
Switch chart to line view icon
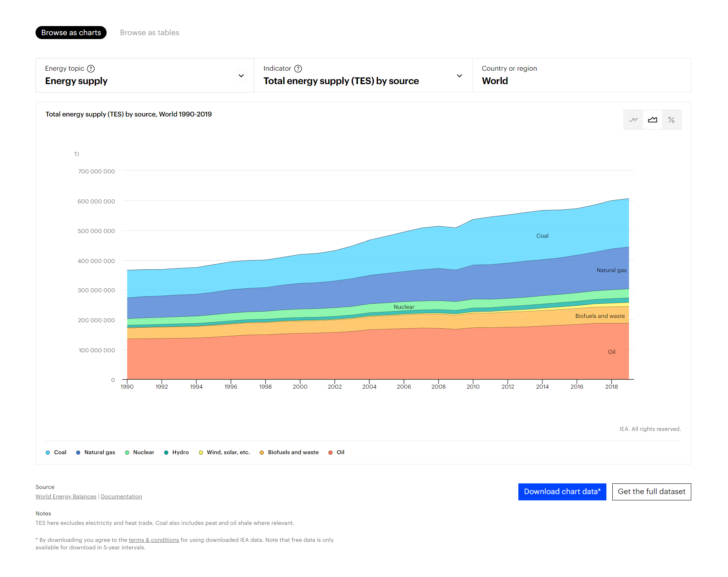[633, 119]
